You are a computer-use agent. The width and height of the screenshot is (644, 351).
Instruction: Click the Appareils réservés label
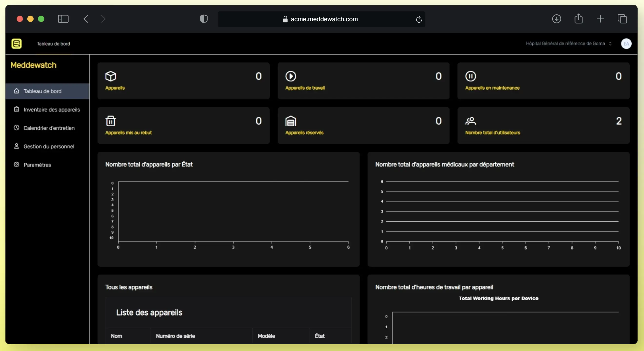pos(304,133)
